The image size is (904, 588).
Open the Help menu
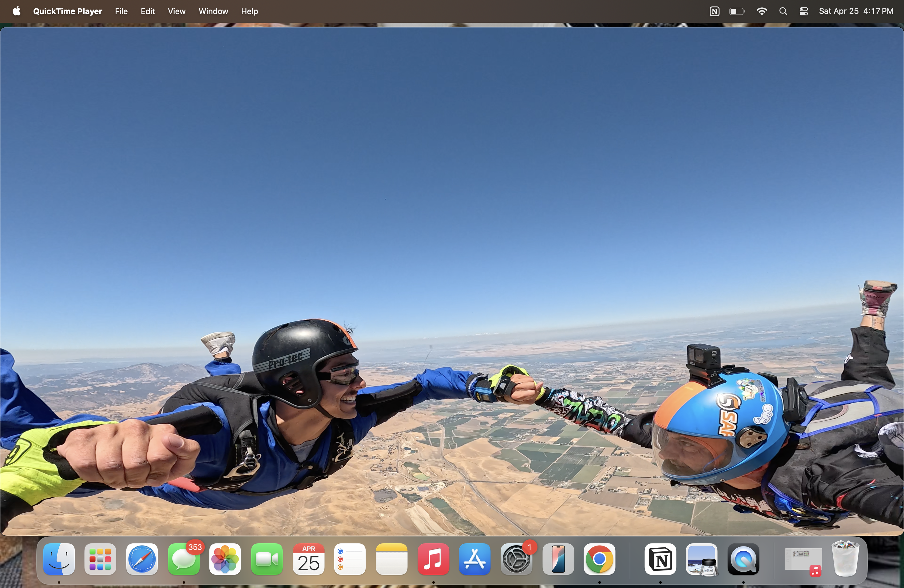pyautogui.click(x=249, y=11)
